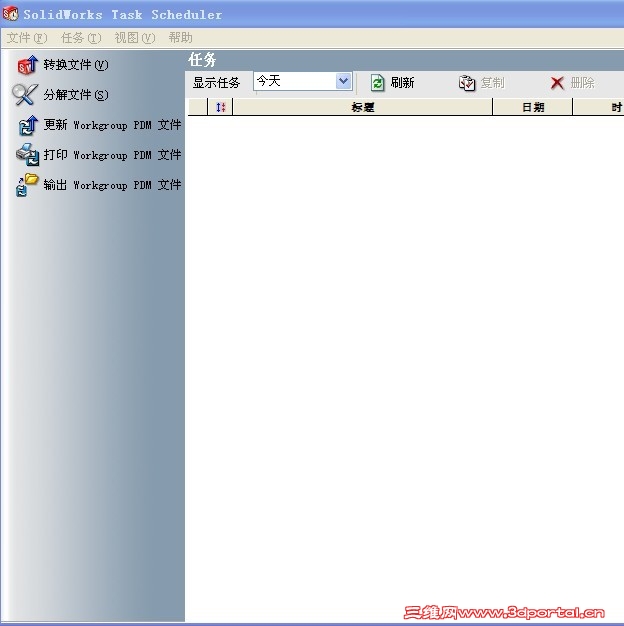Click 更新 Workgroup PDM 文件 link

112,125
